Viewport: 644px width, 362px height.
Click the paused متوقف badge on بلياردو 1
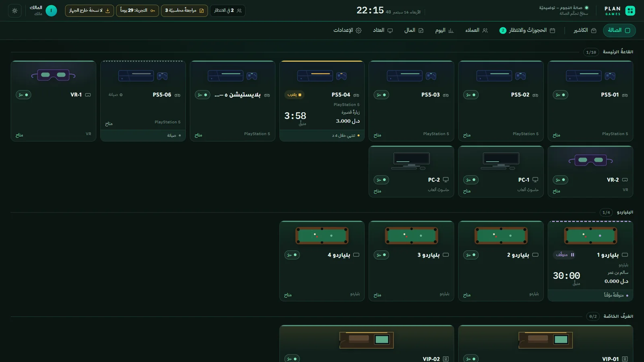(x=565, y=255)
